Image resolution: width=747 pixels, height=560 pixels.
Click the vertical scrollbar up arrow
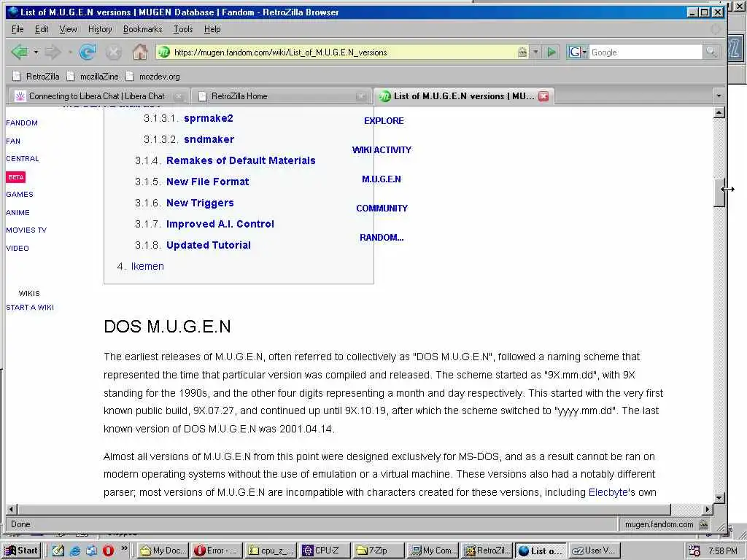click(x=719, y=112)
